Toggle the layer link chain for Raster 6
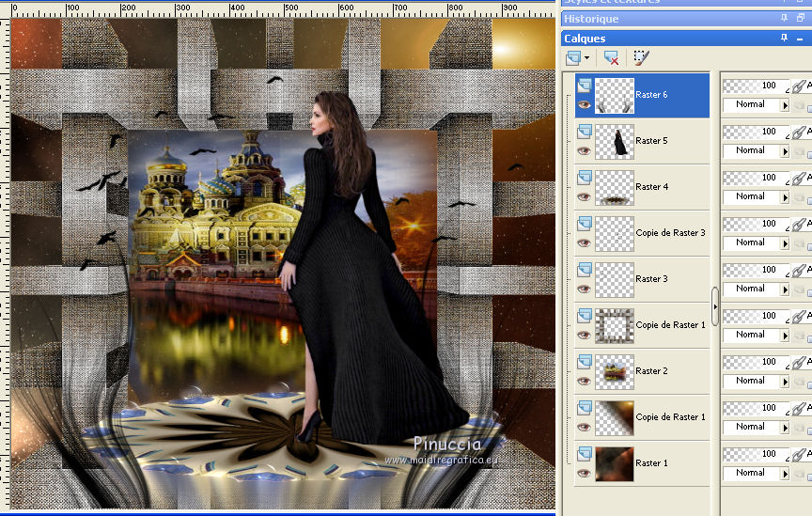812x516 pixels. pos(800,86)
